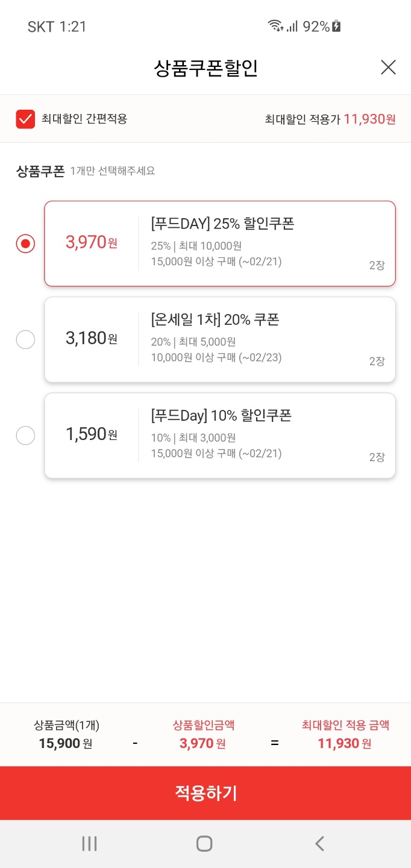Tap the 3,180원 discount amount on second coupon

pyautogui.click(x=91, y=339)
